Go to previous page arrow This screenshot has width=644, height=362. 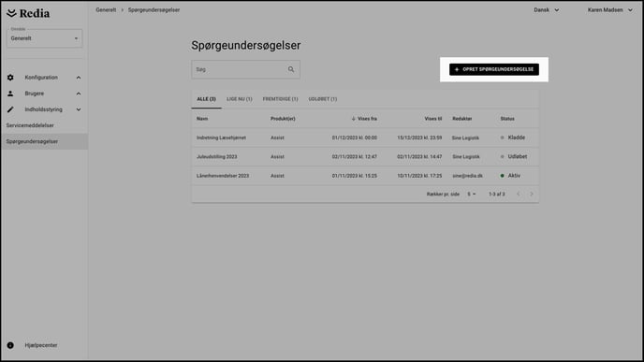point(519,195)
